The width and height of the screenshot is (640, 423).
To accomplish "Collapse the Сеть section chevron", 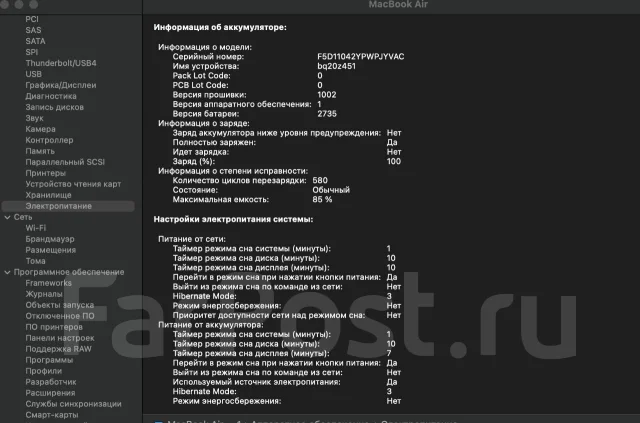I will [x=7, y=217].
